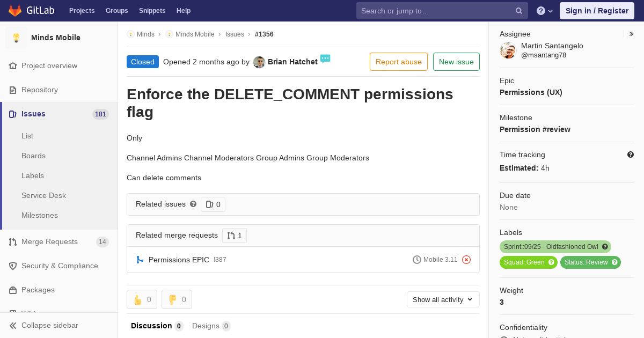
Task: Click the Squad::Green label help icon
Action: (x=551, y=262)
